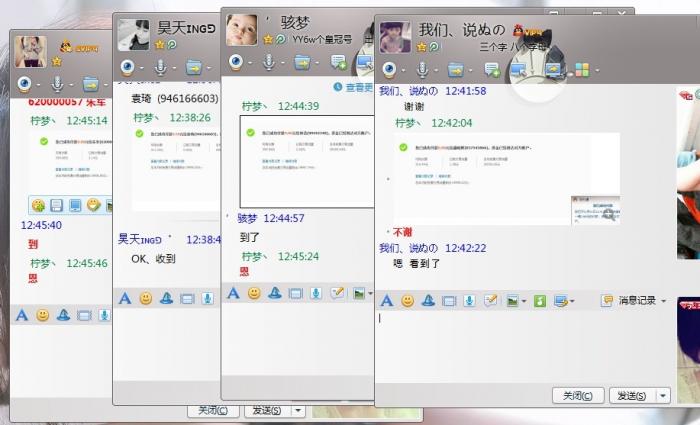
Task: Click green music share icon in 我们、说ぬの toolbar
Action: tap(540, 301)
